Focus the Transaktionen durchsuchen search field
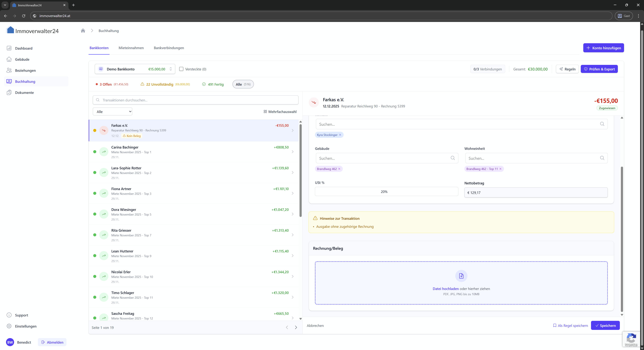The height and width of the screenshot is (350, 644). pos(196,100)
